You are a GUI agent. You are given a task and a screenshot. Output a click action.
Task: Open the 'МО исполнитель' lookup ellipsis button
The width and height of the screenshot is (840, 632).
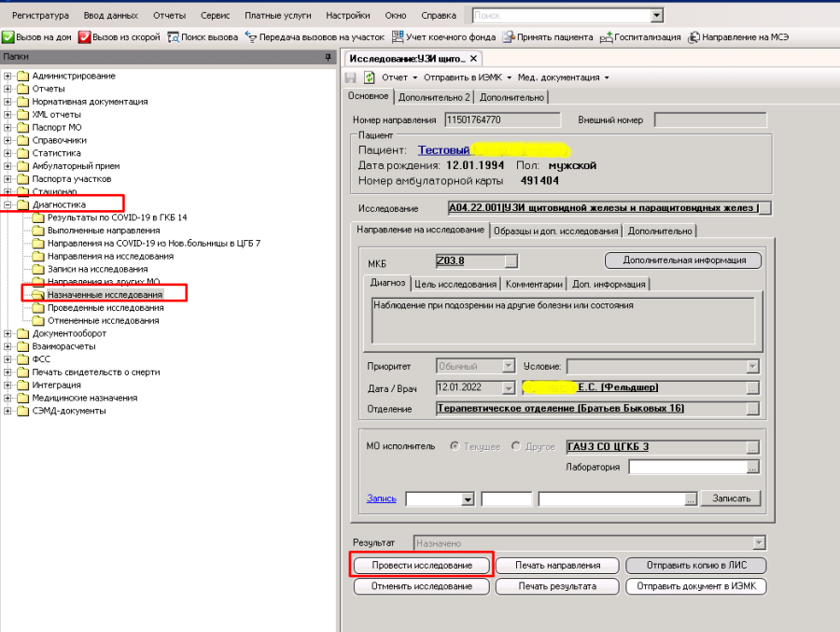[x=752, y=447]
